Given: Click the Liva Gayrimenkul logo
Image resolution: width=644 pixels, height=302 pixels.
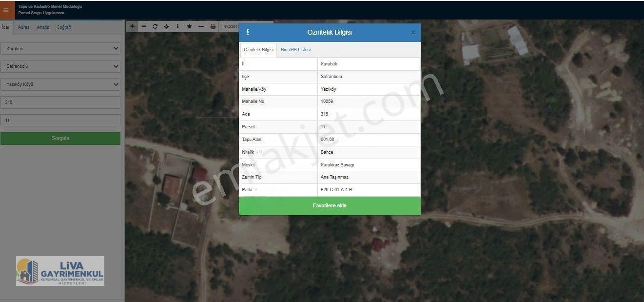Looking at the screenshot, I should [60, 271].
